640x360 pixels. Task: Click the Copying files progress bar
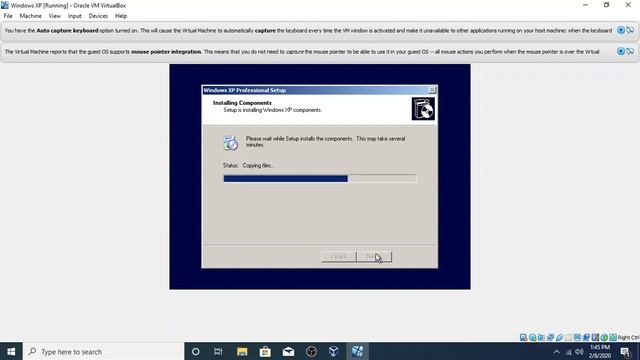click(x=320, y=178)
